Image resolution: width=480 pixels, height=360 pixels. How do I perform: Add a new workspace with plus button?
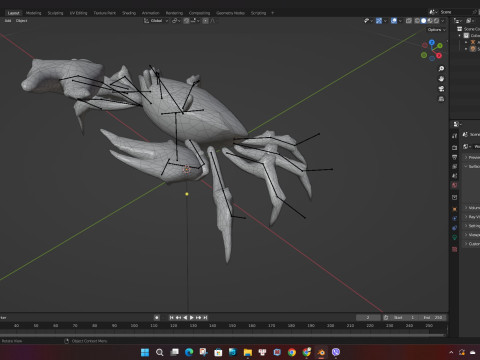pyautogui.click(x=273, y=13)
